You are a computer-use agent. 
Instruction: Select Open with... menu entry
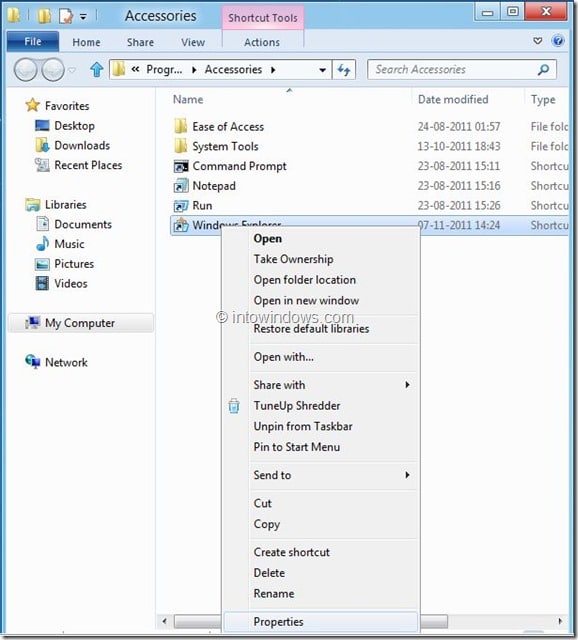[284, 357]
